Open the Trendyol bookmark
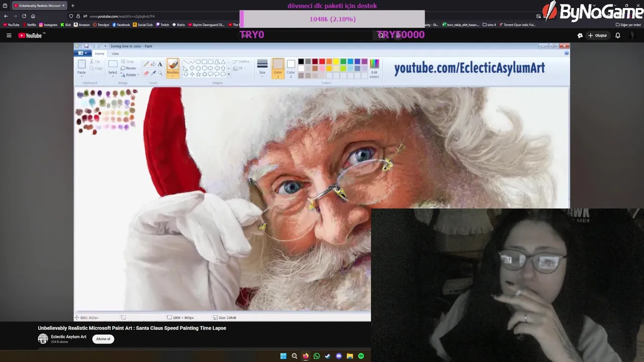This screenshot has width=644, height=362. pyautogui.click(x=101, y=25)
